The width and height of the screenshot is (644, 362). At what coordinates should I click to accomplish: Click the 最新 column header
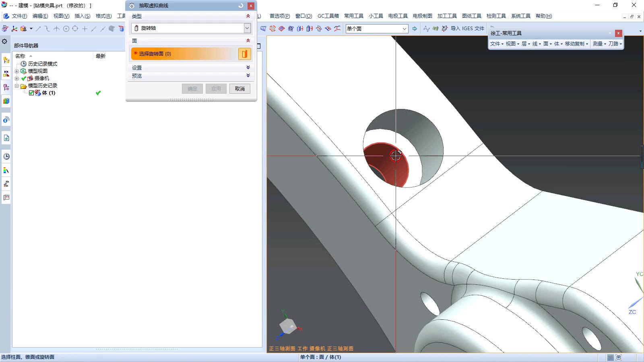(x=101, y=56)
